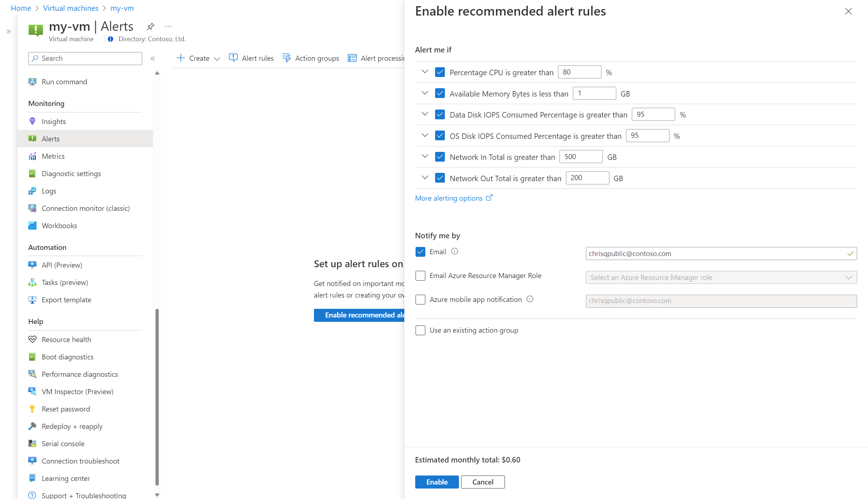Select the Metrics blade icon
Viewport: 868px width, 499px height.
[33, 156]
